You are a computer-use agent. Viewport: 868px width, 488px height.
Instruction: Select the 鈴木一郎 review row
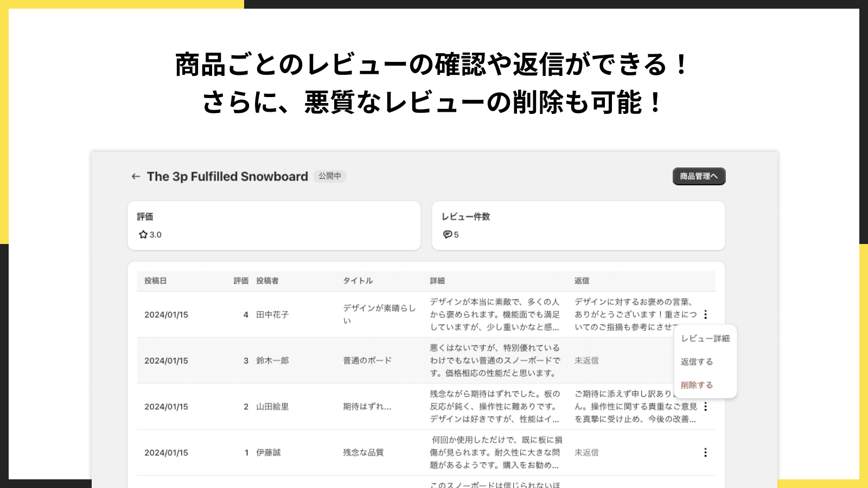[272, 361]
